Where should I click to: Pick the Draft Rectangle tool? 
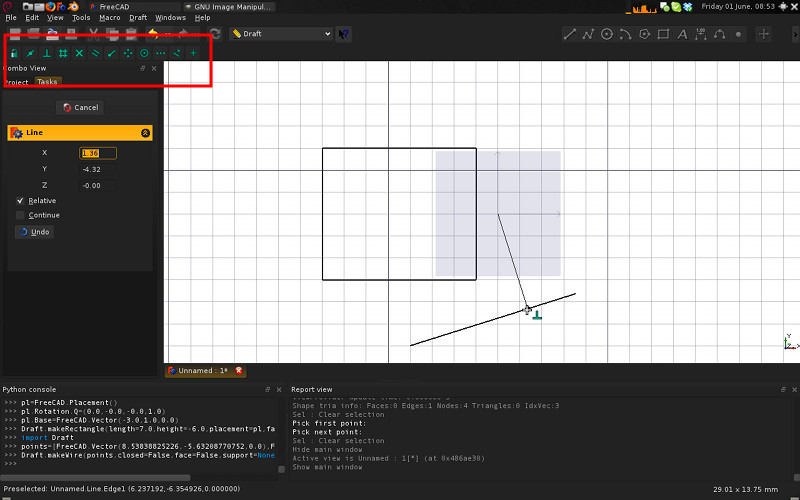(x=663, y=34)
